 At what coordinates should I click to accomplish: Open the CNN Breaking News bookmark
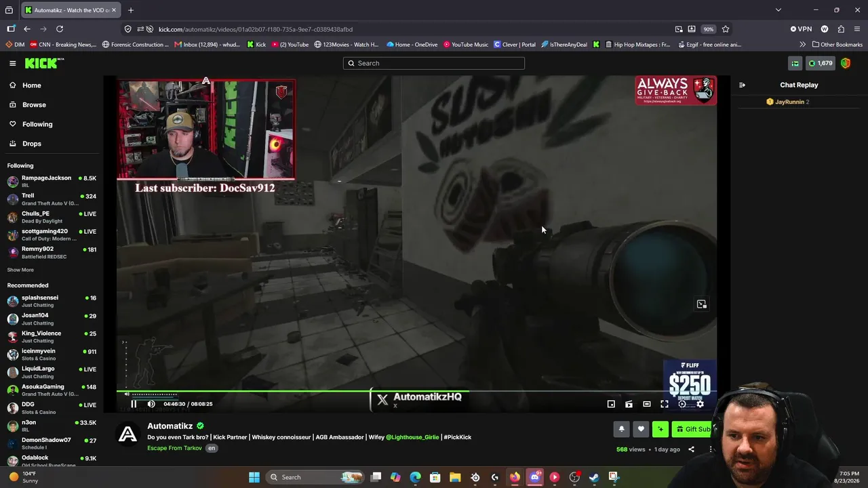(63, 45)
